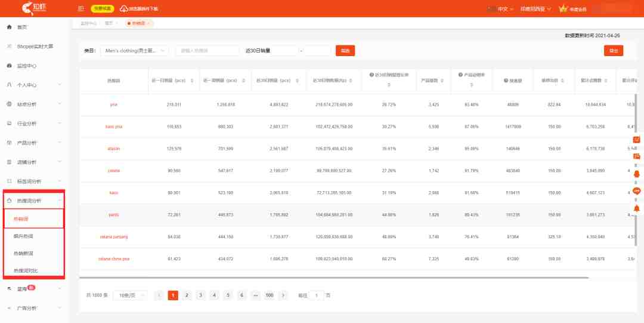Click the 产品分析 sidebar icon

(x=9, y=143)
